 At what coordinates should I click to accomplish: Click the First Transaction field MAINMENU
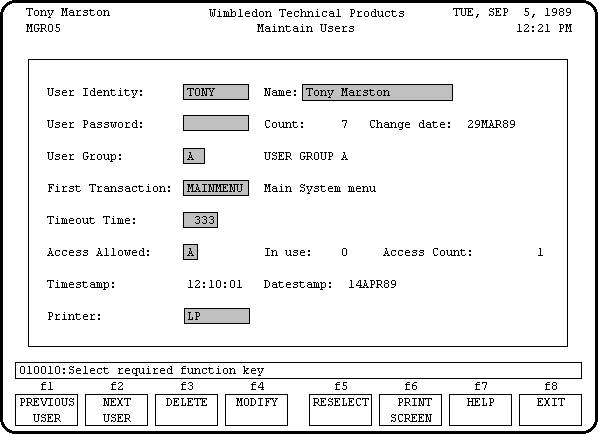[216, 188]
